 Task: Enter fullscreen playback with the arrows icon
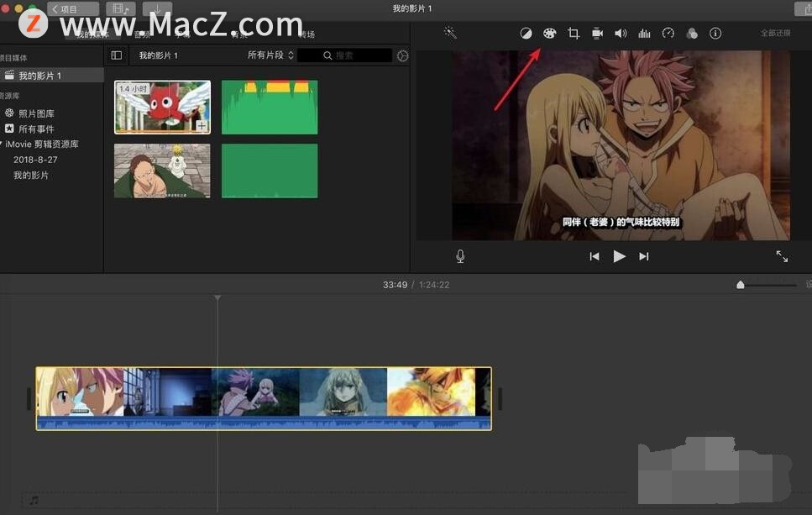(x=782, y=256)
